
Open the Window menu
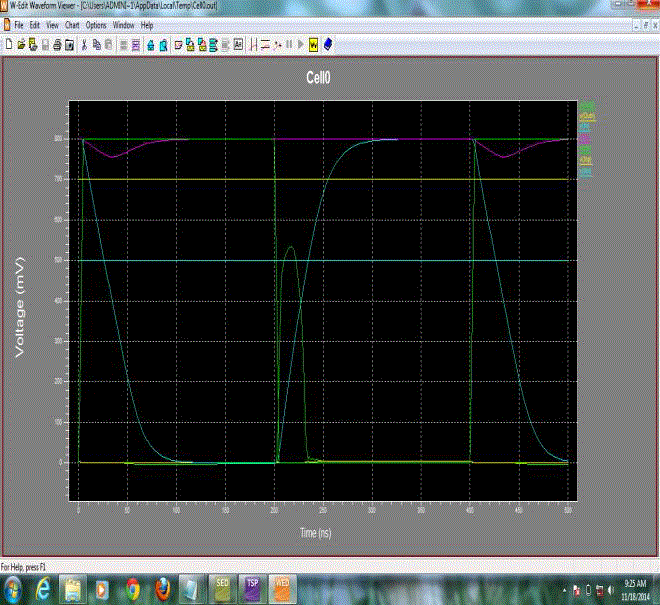[124, 24]
